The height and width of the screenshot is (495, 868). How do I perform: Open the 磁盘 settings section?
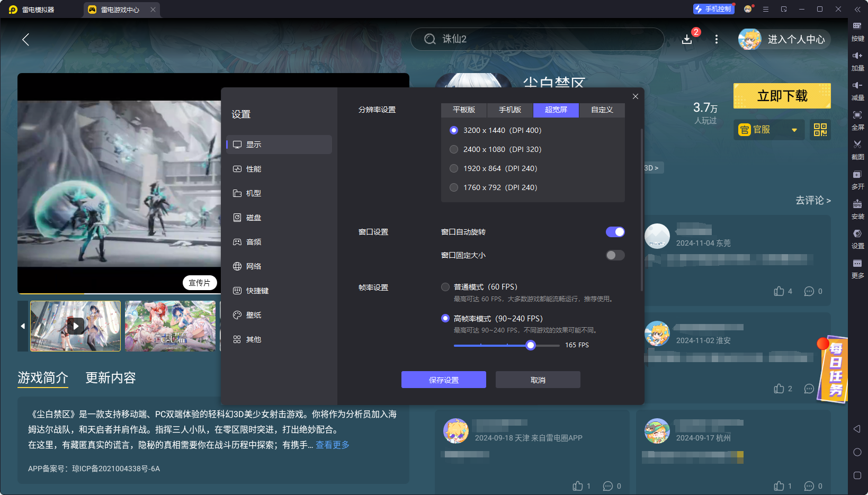tap(279, 218)
